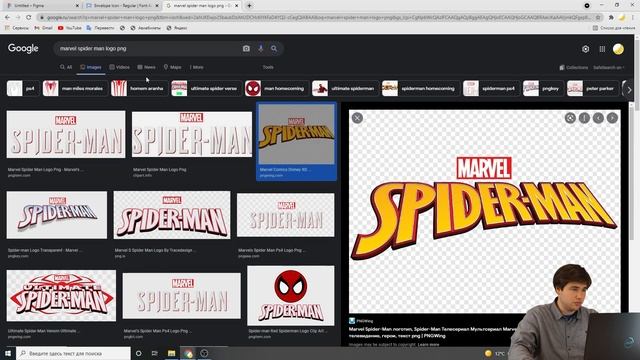Click into the Google search field
This screenshot has height=360, width=640.
149,49
